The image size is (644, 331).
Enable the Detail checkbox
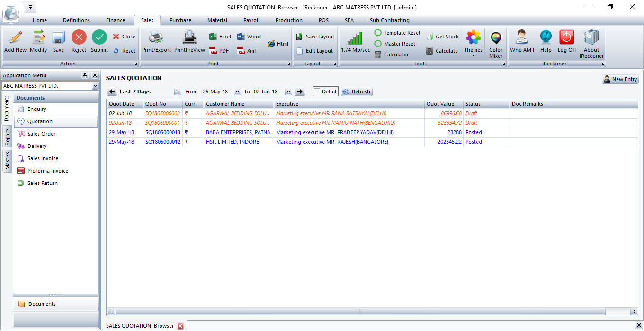click(x=317, y=92)
